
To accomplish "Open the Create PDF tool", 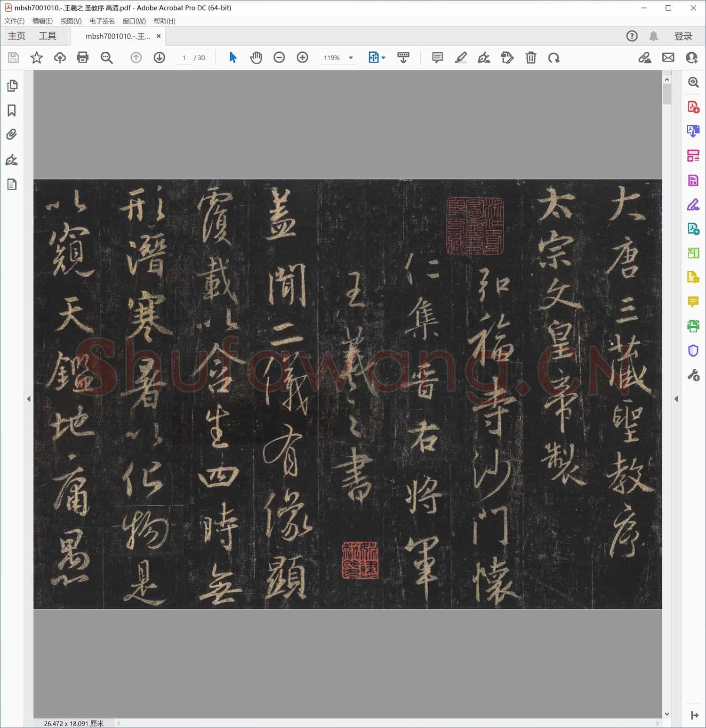I will click(x=693, y=106).
